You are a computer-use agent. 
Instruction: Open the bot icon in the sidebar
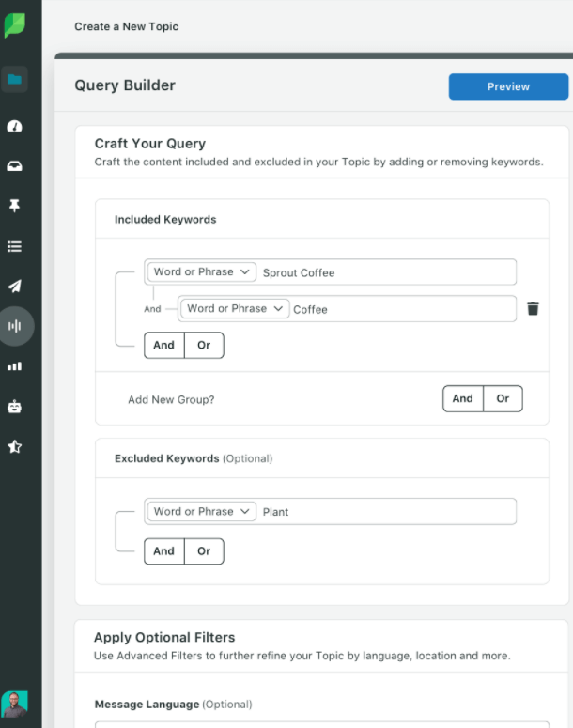[x=15, y=407]
